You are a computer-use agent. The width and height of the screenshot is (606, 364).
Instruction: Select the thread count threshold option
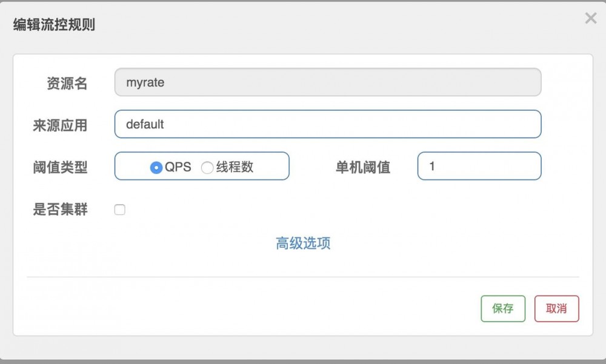(207, 166)
